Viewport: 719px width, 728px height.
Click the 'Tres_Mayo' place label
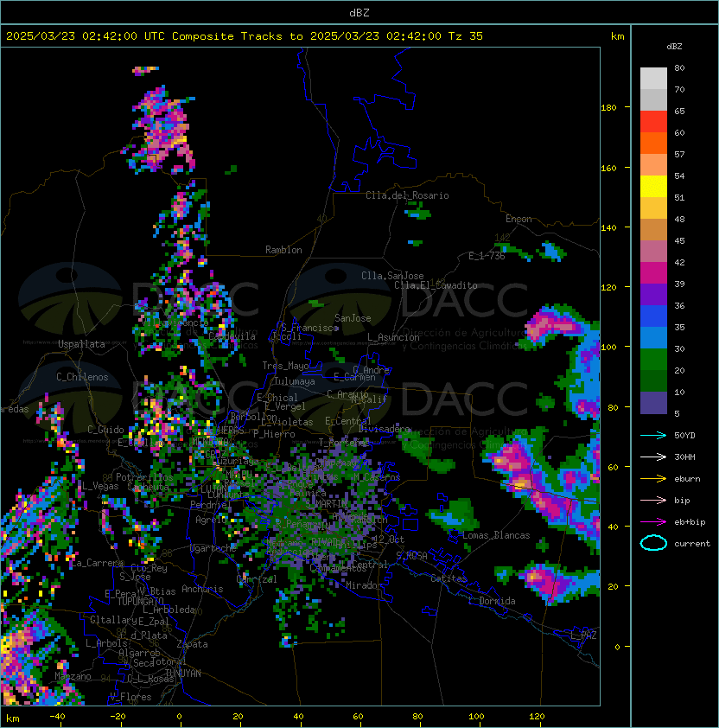pyautogui.click(x=285, y=366)
